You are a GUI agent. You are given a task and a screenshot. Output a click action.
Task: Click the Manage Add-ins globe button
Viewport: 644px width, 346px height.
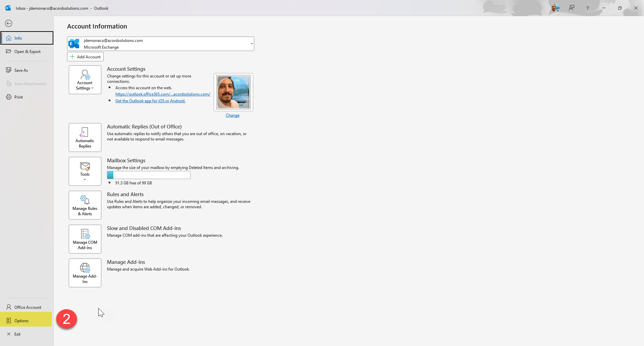point(85,273)
